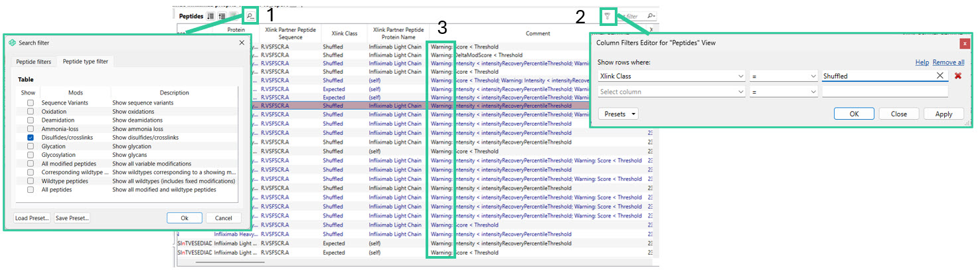Select the Peptide type filter tab
The height and width of the screenshot is (270, 980).
85,62
